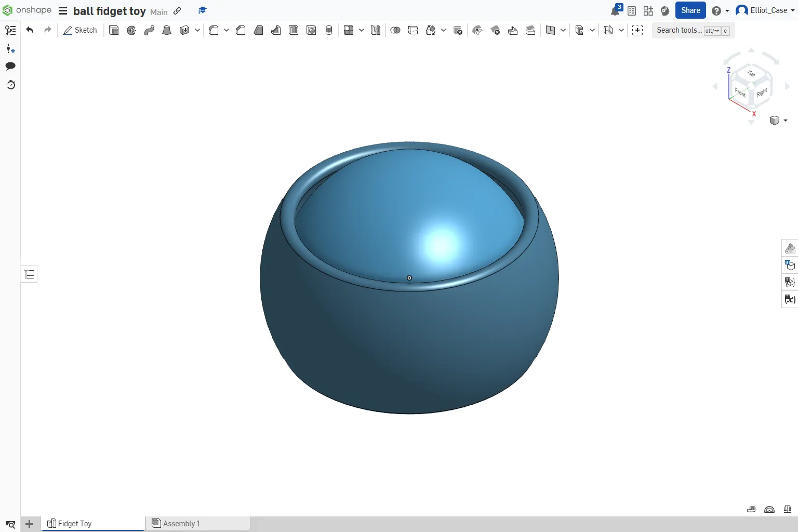Expand the Fillet tool dropdown

point(227,30)
